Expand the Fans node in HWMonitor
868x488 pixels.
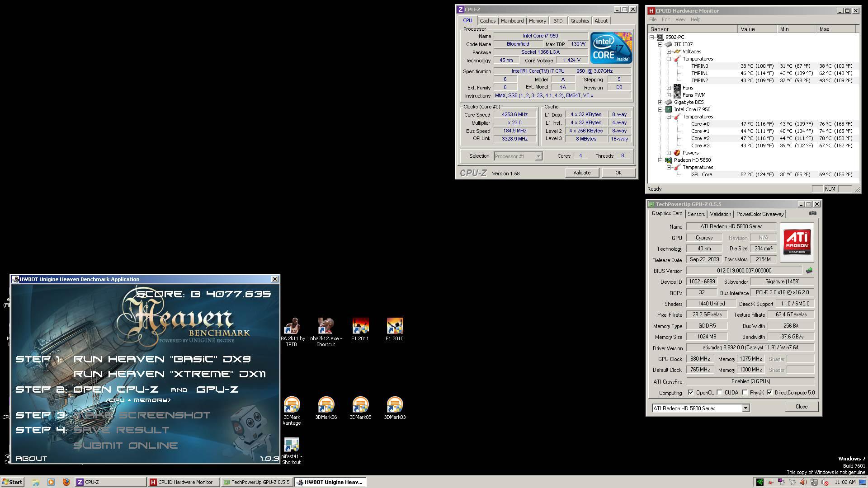click(669, 88)
